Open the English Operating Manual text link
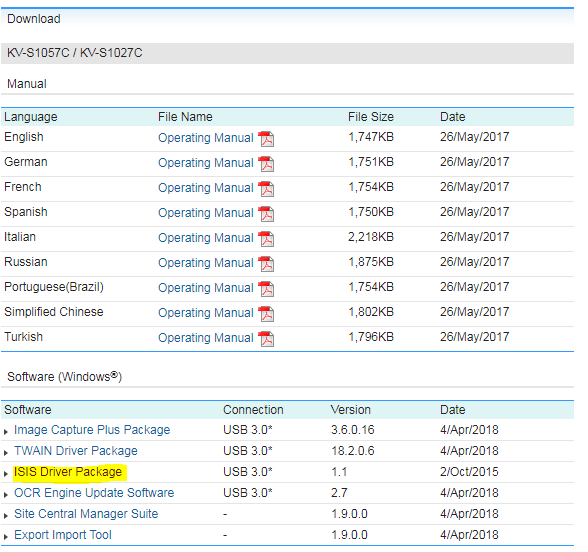 coord(206,138)
